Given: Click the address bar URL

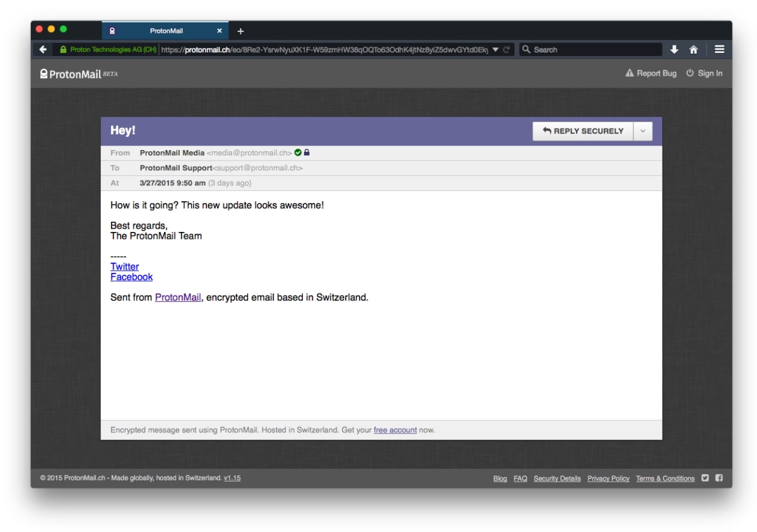Looking at the screenshot, I should click(324, 50).
